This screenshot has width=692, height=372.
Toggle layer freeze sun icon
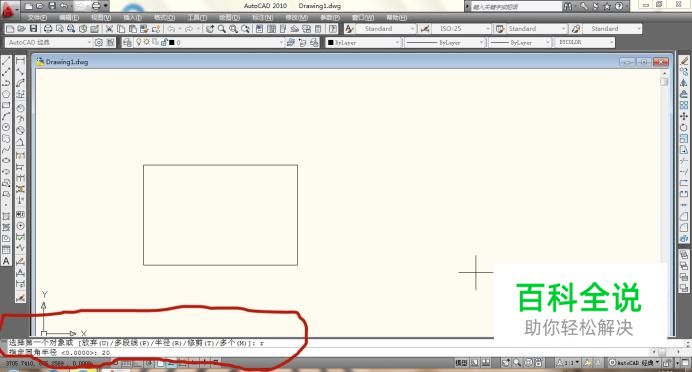tap(147, 42)
